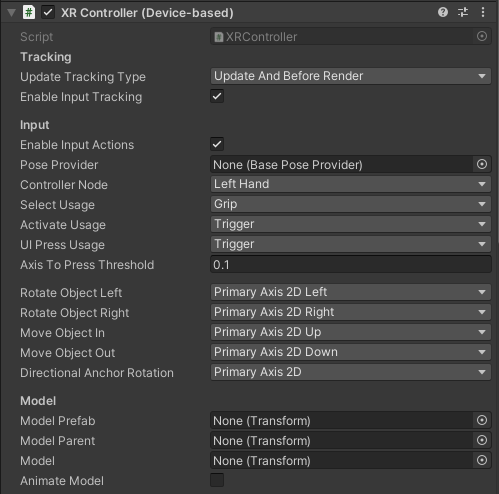Viewport: 499px width, 494px height.
Task: Open the Rotate Object Left dropdown
Action: (x=351, y=292)
